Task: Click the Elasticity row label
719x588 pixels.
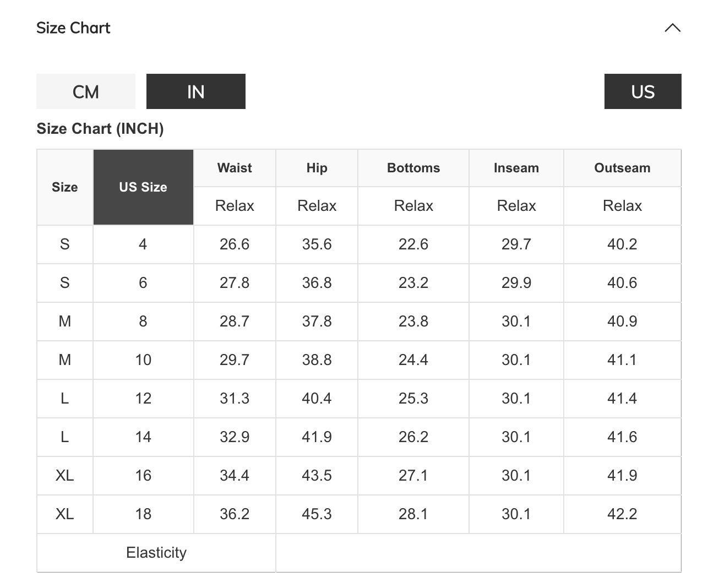Action: pos(156,553)
